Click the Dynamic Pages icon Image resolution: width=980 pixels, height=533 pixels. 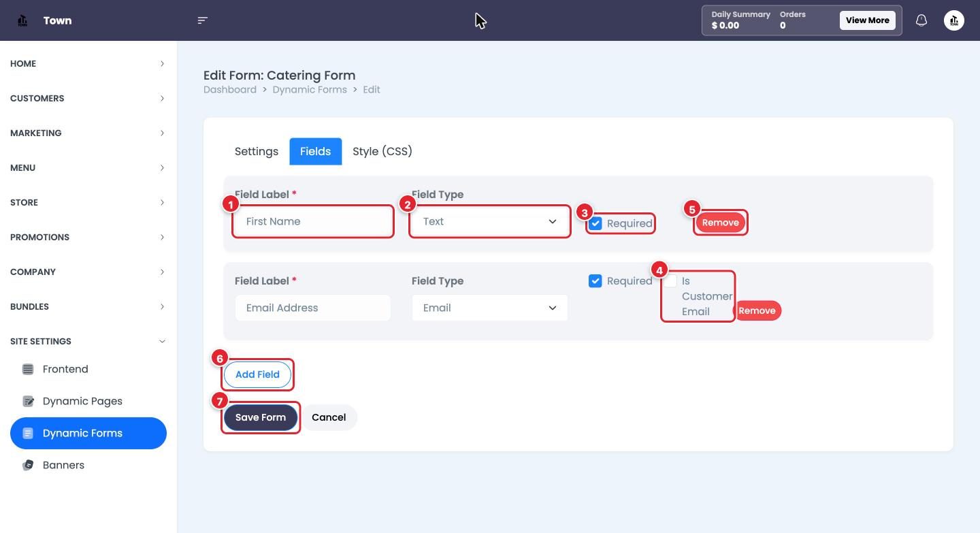(28, 401)
